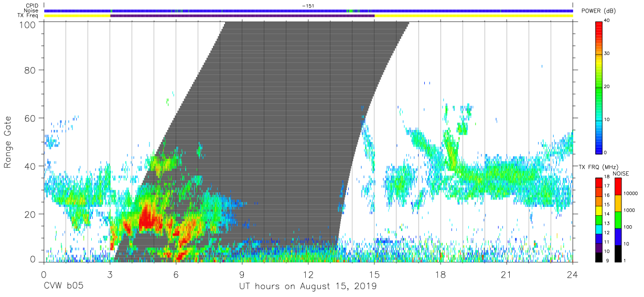The image size is (644, 297).
Task: Select the 40 tick on POWER scale
Action: tap(607, 21)
